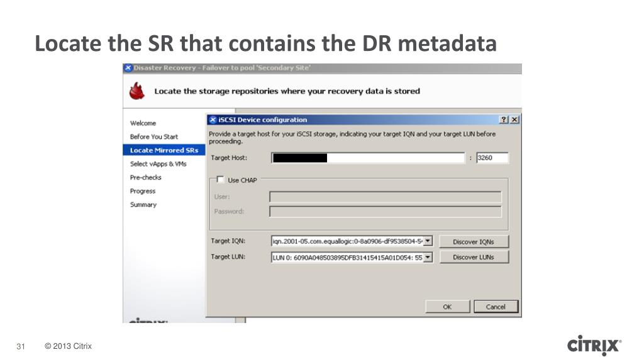Select Before You Start wizard step
This screenshot has height=362, width=644.
tap(154, 136)
